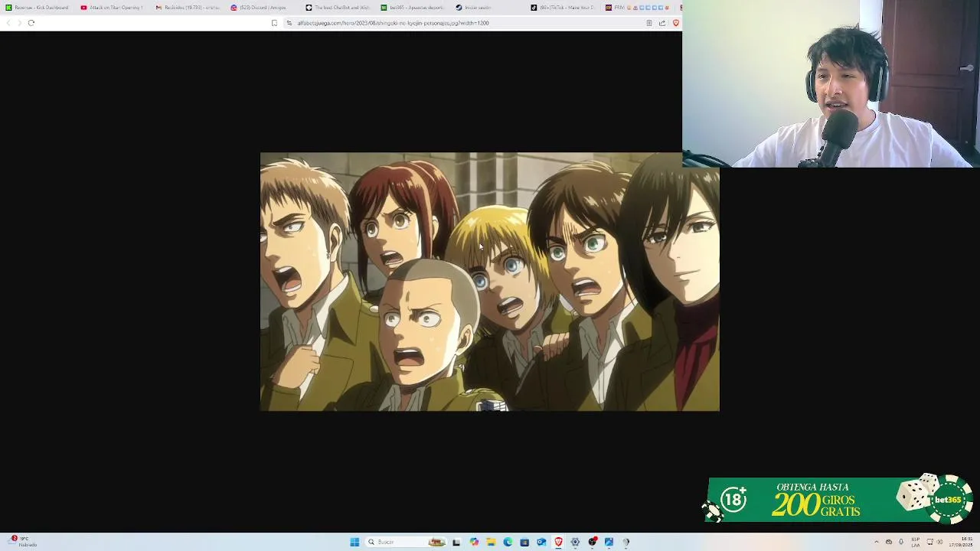Switch to The best ChatBot tab

tap(338, 8)
